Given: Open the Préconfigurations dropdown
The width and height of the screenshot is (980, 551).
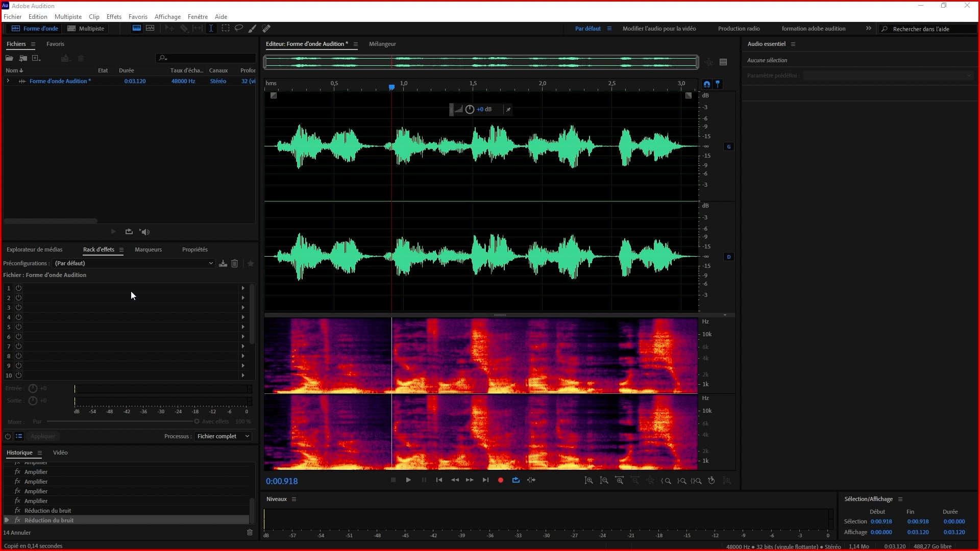Looking at the screenshot, I should [211, 263].
